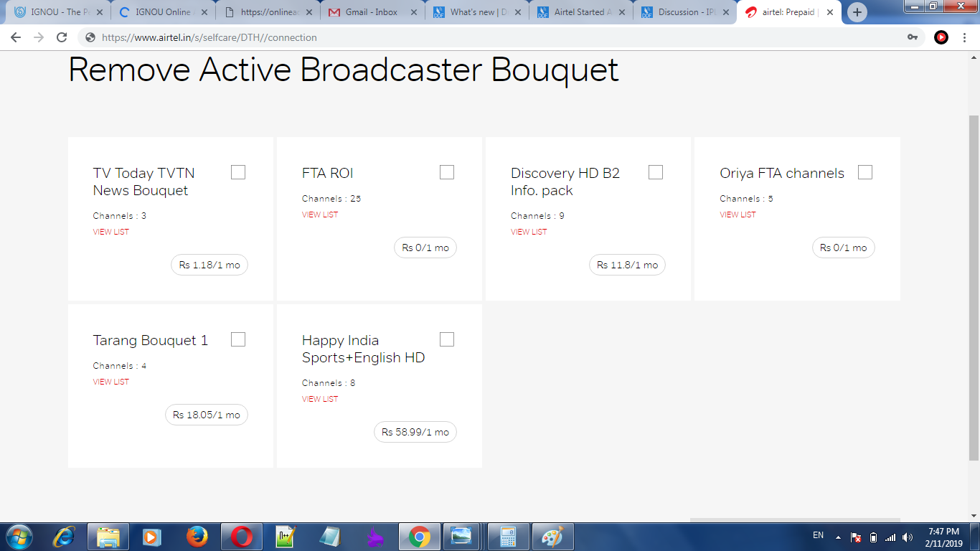Select the Tarang Bouquet 1 checkbox

click(x=238, y=339)
